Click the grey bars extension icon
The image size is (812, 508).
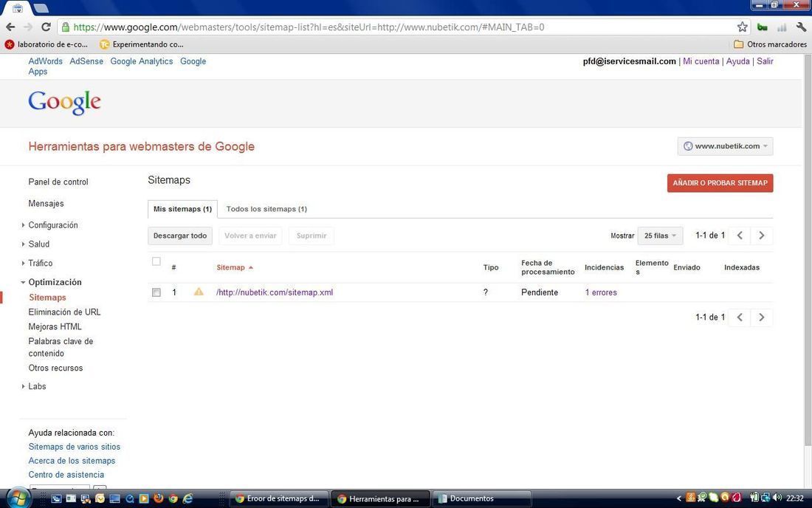coord(782,27)
